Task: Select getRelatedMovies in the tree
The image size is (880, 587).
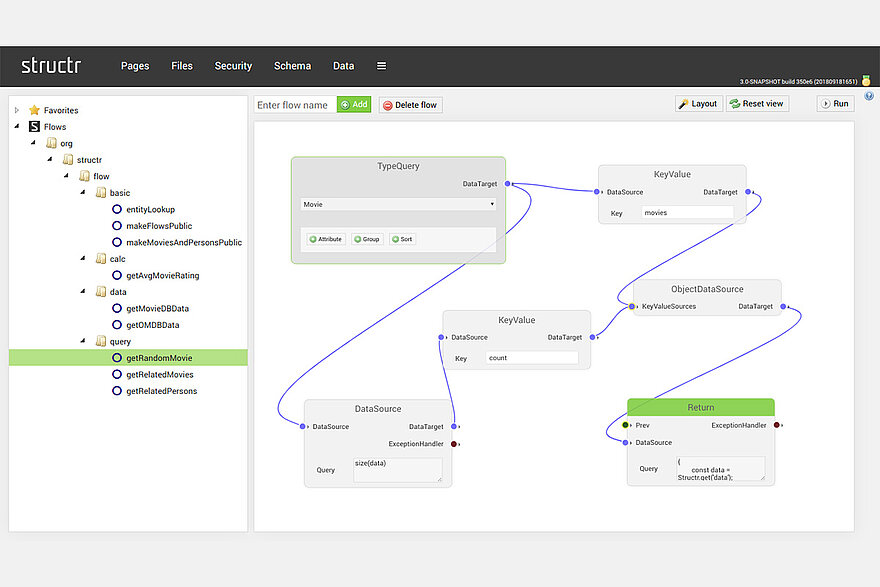Action: click(160, 374)
